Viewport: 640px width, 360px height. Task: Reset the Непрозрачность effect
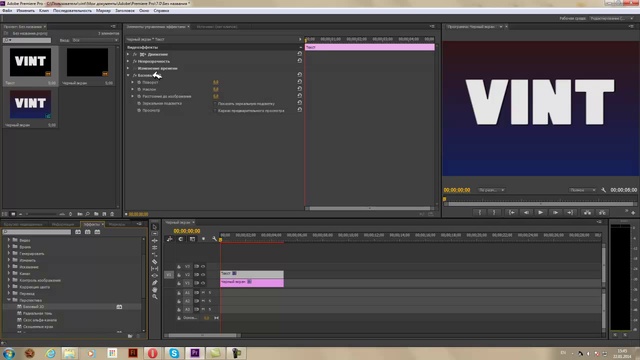[x=300, y=60]
